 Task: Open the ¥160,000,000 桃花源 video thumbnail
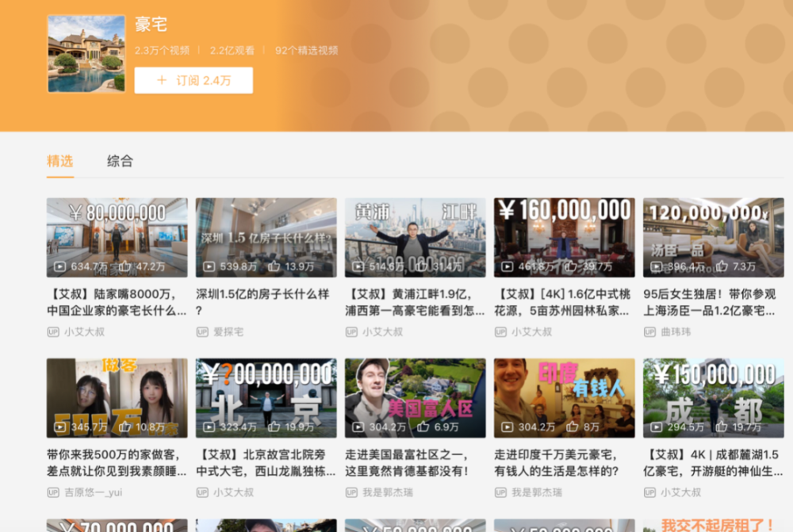point(565,237)
